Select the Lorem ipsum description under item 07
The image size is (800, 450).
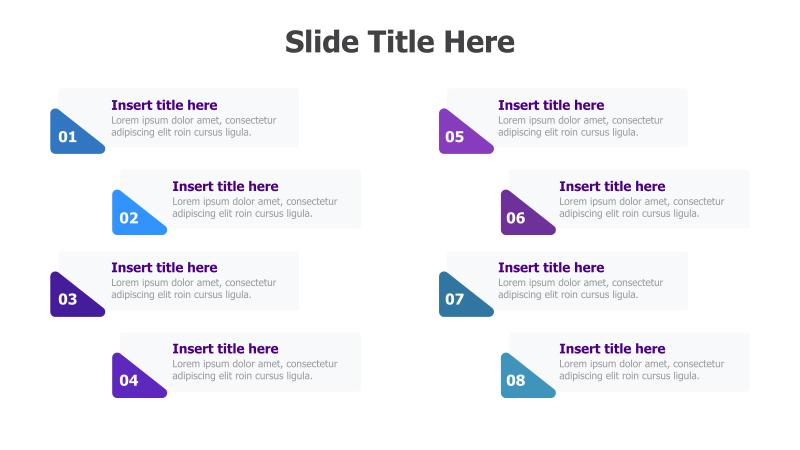pos(581,289)
